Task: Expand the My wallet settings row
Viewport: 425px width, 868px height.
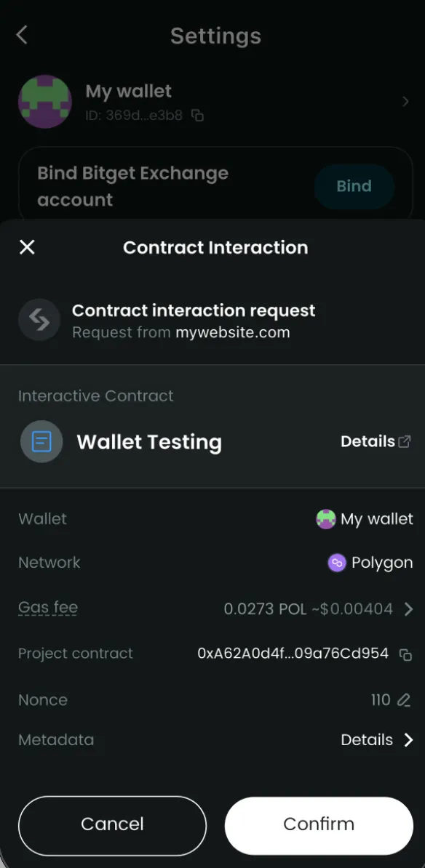Action: tap(406, 102)
